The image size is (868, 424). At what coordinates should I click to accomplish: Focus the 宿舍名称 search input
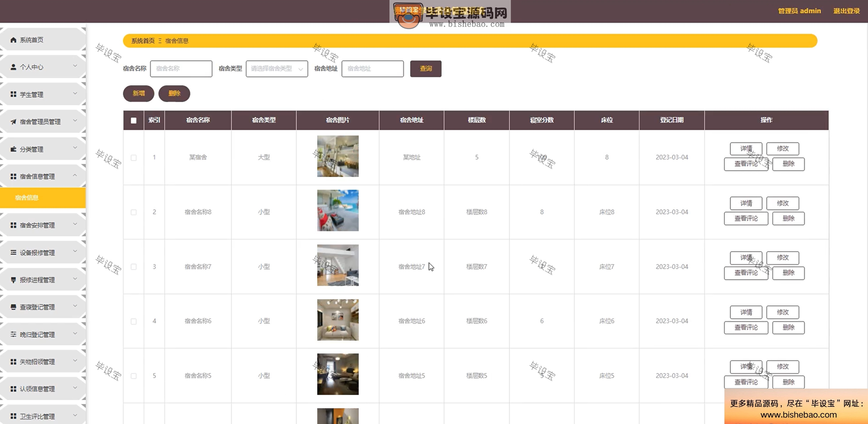point(181,69)
